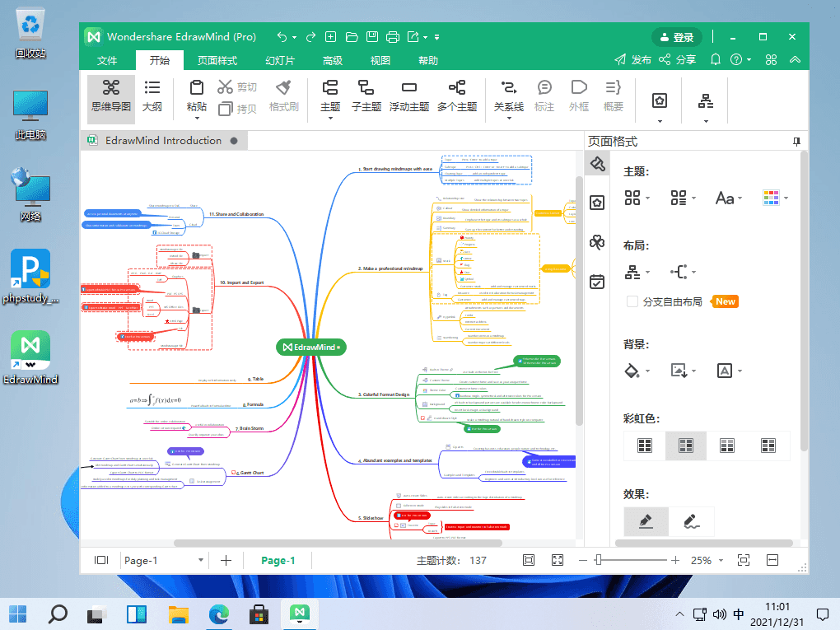
Task: Open the second theme layout dropdown
Action: pyautogui.click(x=683, y=198)
